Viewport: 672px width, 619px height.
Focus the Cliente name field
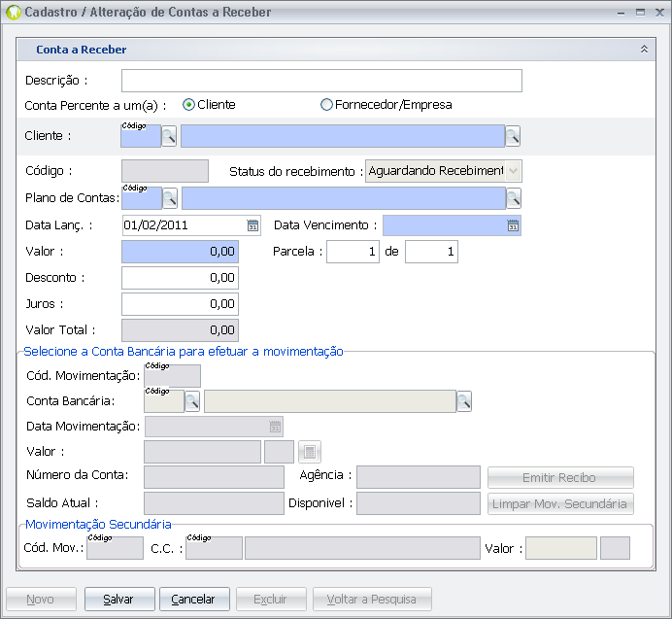tap(343, 136)
